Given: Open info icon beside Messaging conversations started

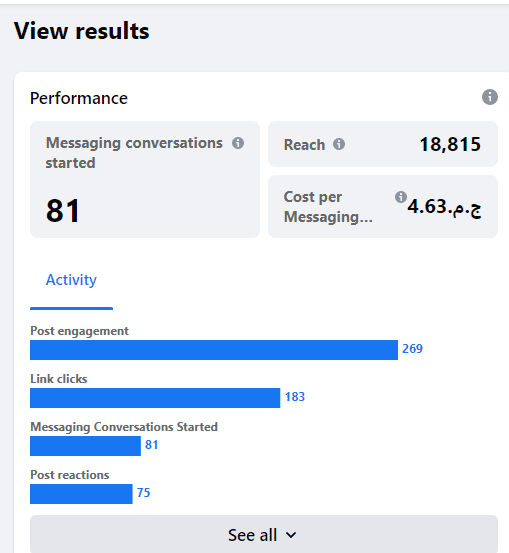Looking at the screenshot, I should 238,143.
